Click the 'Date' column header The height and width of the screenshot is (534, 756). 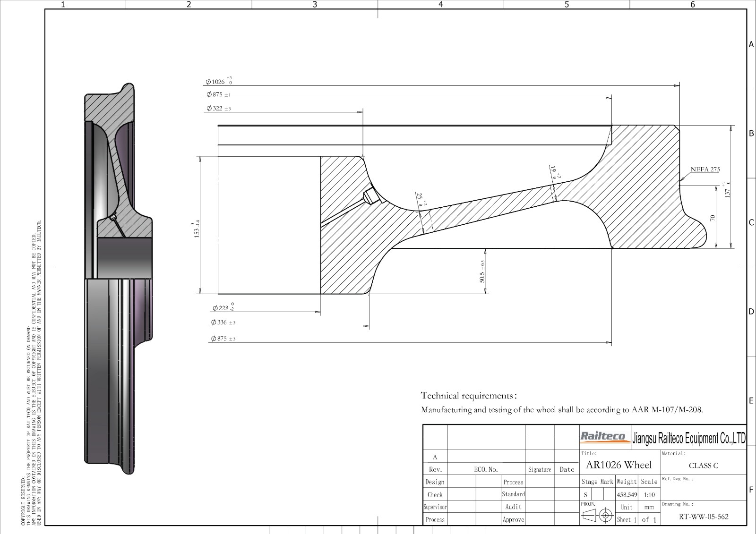click(x=567, y=469)
